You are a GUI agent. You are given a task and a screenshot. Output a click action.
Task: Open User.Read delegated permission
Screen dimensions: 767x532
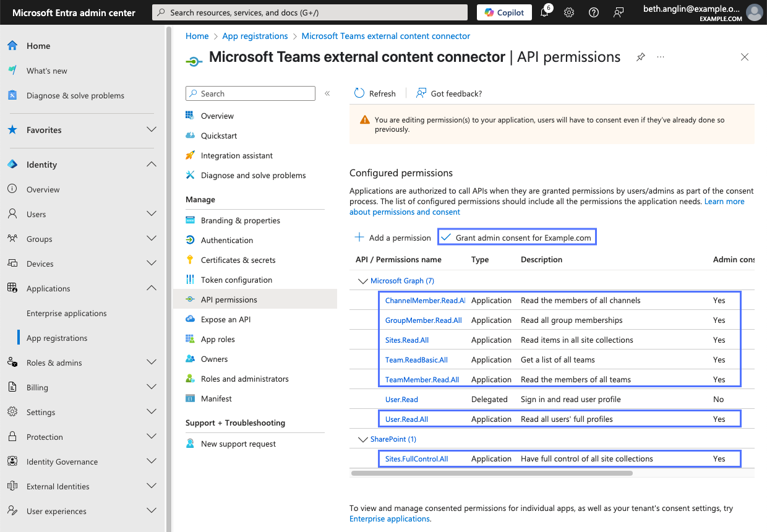click(x=401, y=400)
